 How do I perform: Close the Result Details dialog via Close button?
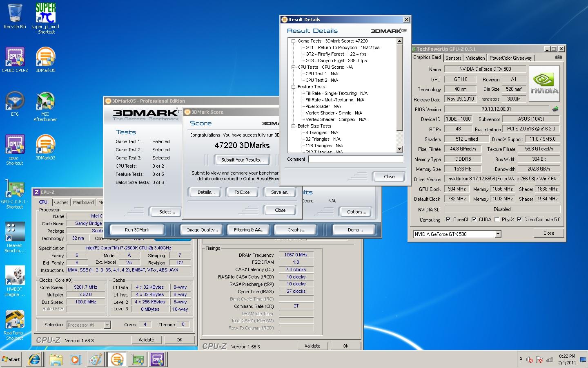389,177
